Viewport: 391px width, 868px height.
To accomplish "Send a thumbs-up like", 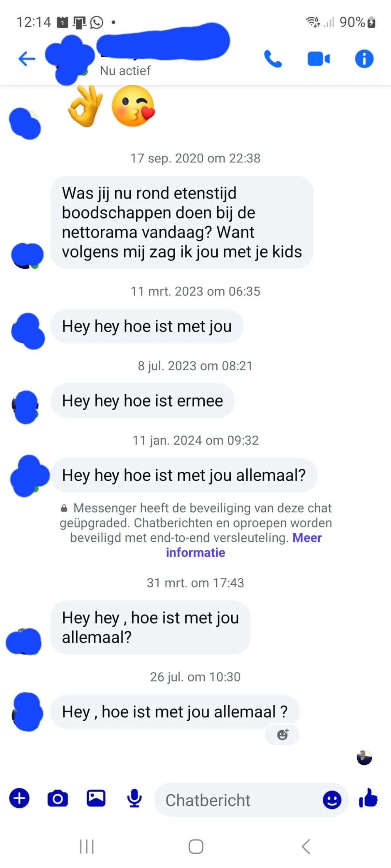I will [369, 798].
